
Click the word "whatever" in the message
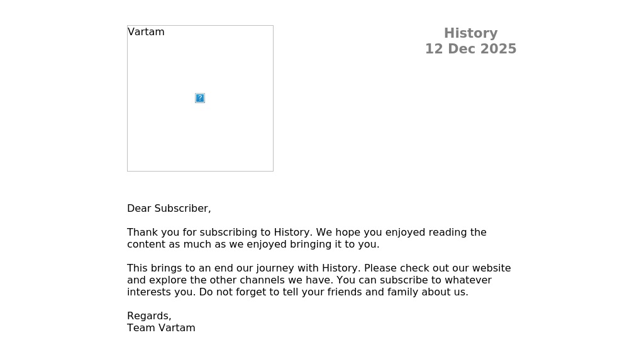coord(467,280)
